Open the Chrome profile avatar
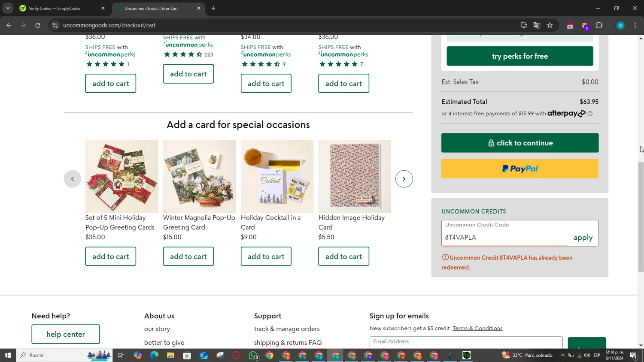 coord(620,25)
